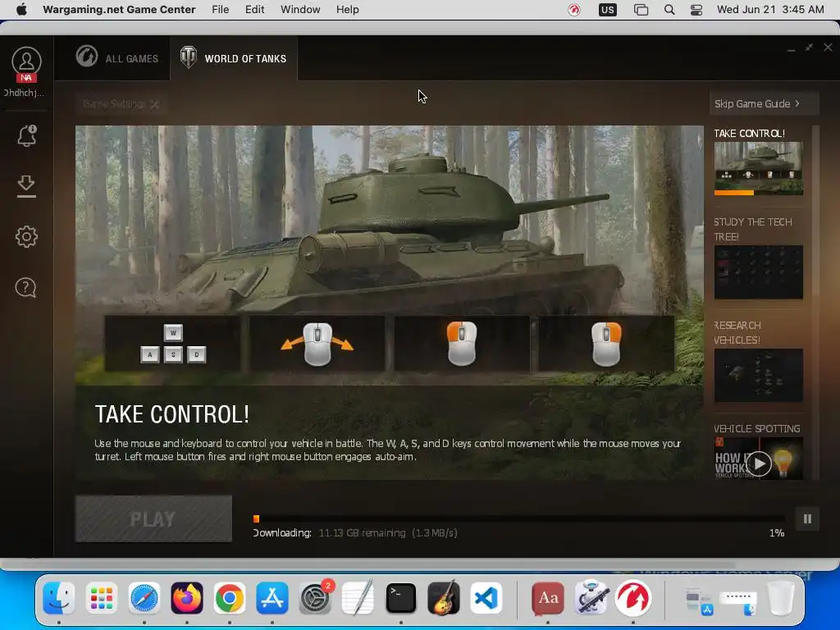Click the US input source indicator
Screen dimensions: 840x630
pos(608,10)
